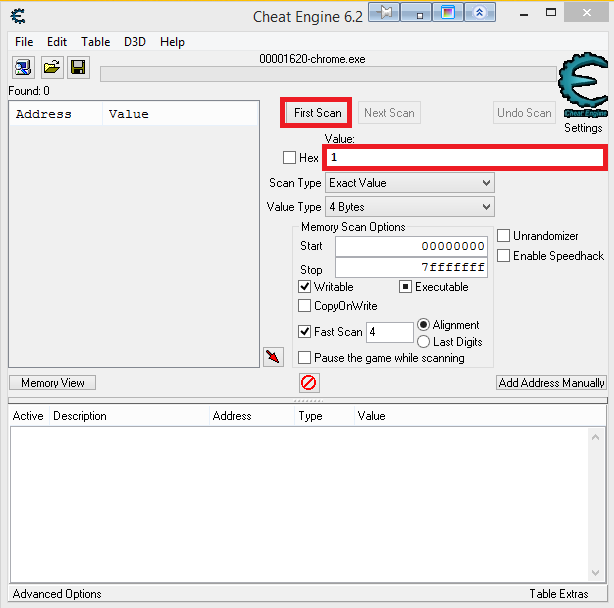
Task: Click the red clear address list icon
Action: pyautogui.click(x=309, y=382)
